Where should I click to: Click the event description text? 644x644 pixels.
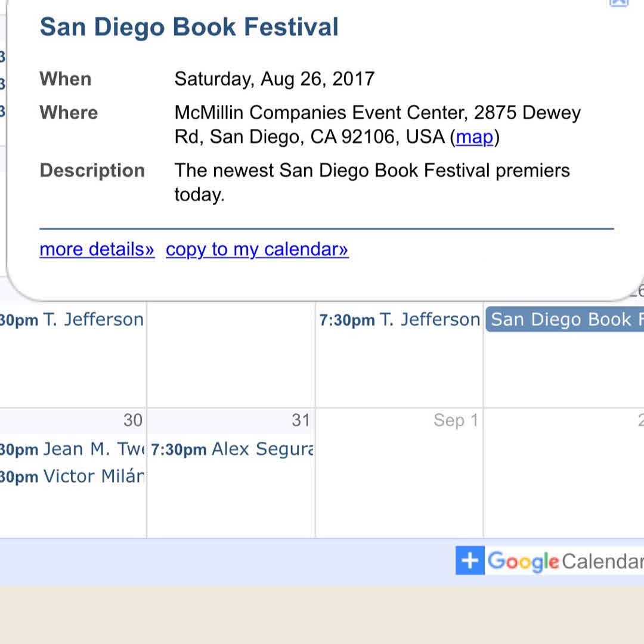click(371, 171)
